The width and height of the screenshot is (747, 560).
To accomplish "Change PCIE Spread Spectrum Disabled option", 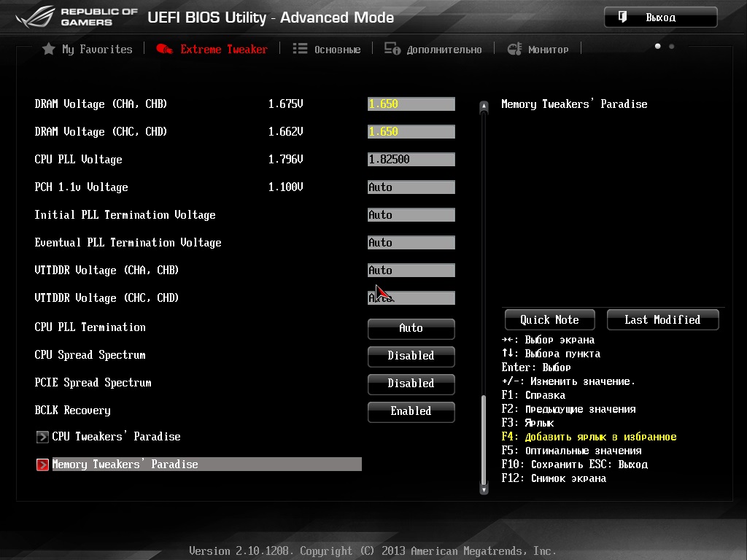I will [411, 384].
